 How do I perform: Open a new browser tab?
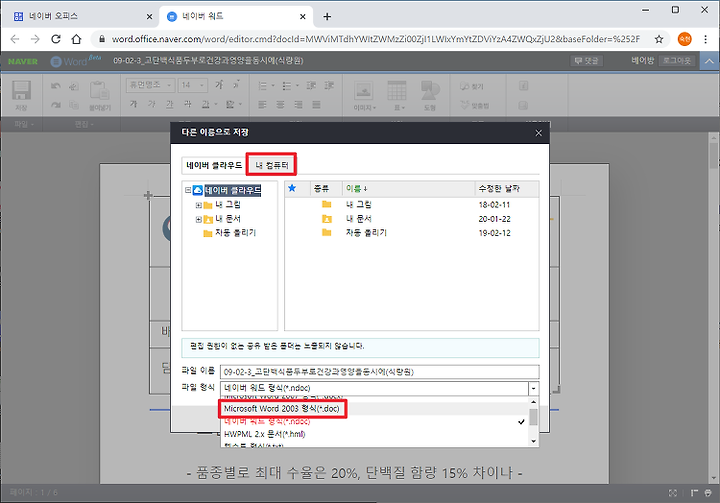327,17
